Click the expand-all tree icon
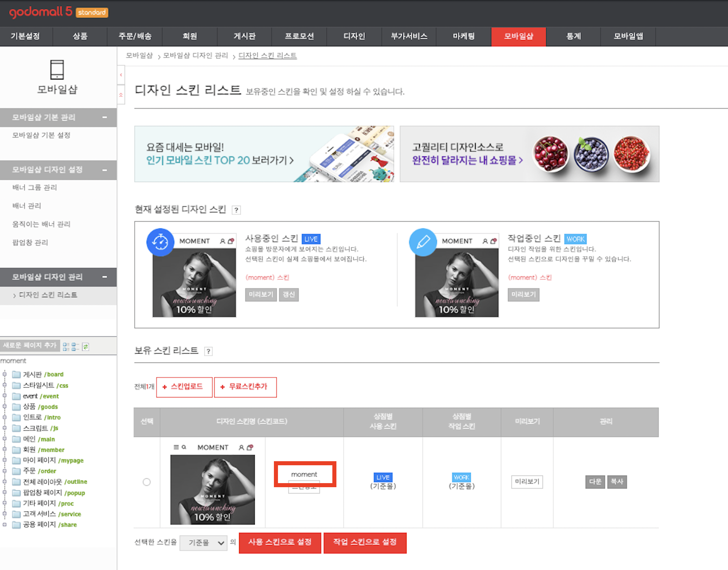The height and width of the screenshot is (570, 728). tap(66, 347)
